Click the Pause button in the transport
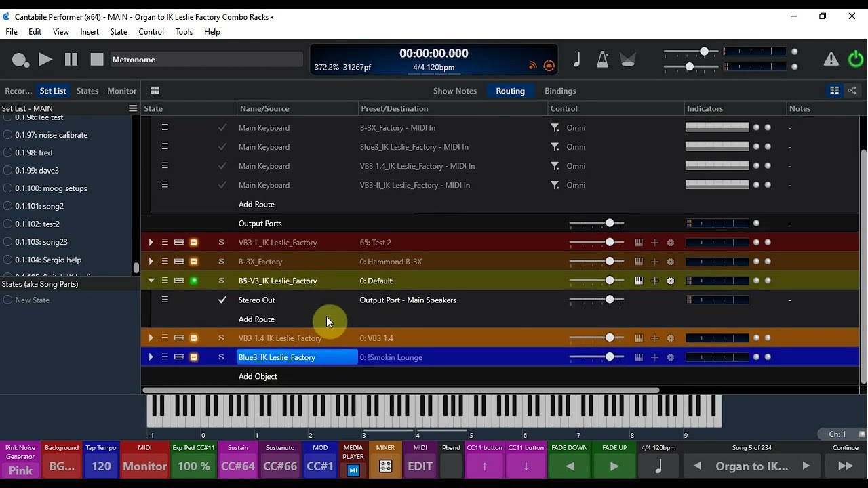 71,60
